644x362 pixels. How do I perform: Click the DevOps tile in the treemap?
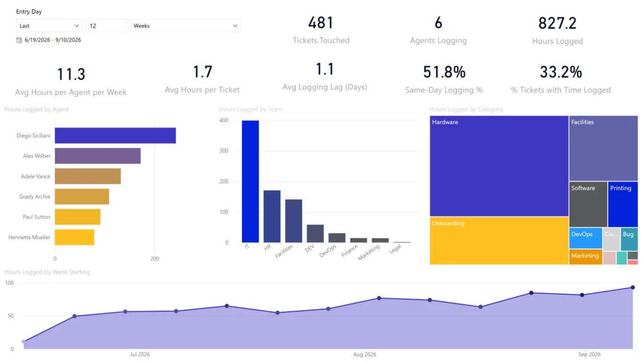tap(586, 238)
